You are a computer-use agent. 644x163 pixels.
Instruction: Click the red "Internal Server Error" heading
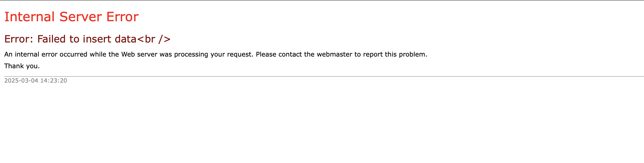pos(71,17)
